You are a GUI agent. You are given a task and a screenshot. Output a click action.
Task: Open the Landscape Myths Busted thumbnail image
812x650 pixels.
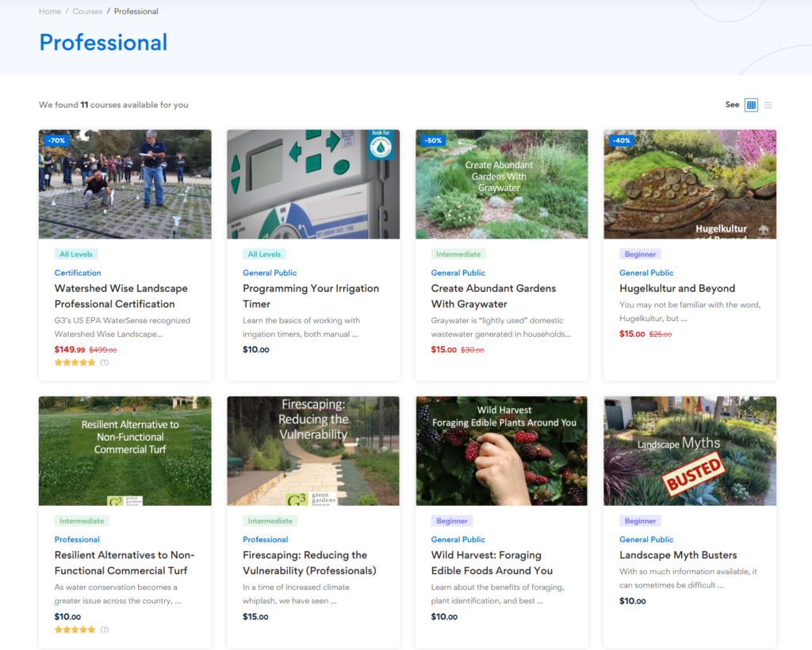[690, 450]
